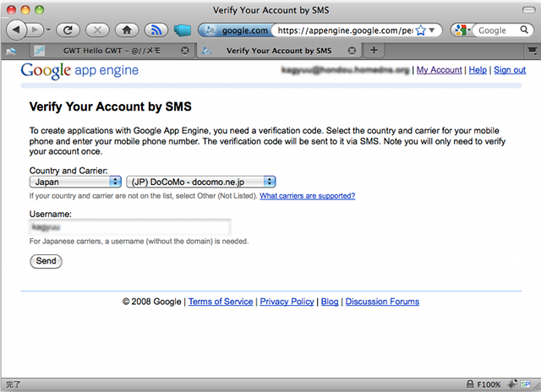Bookmark this page with the star icon
The width and height of the screenshot is (541, 392).
coord(421,30)
